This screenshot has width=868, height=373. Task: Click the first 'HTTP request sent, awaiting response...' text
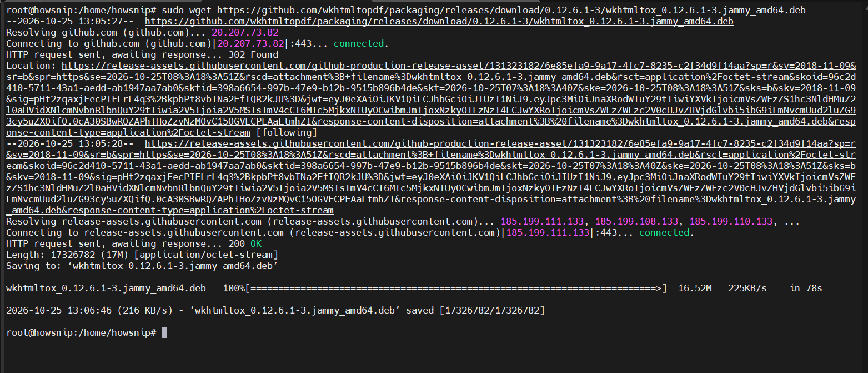[114, 54]
